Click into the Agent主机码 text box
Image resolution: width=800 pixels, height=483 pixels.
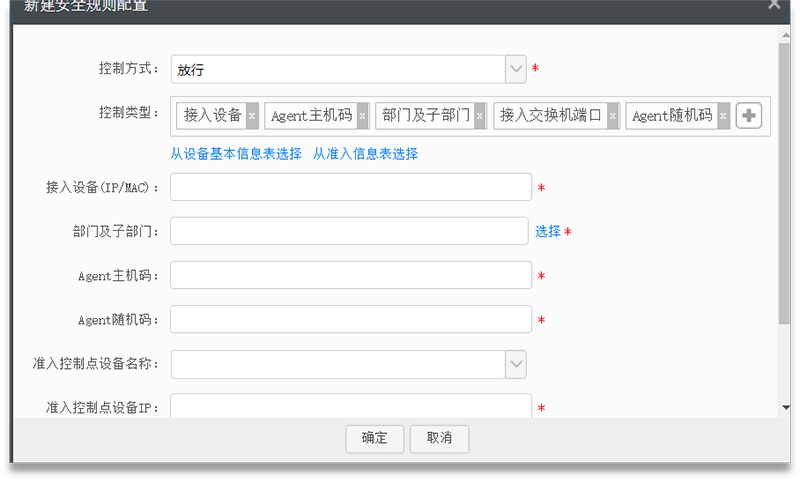[350, 275]
